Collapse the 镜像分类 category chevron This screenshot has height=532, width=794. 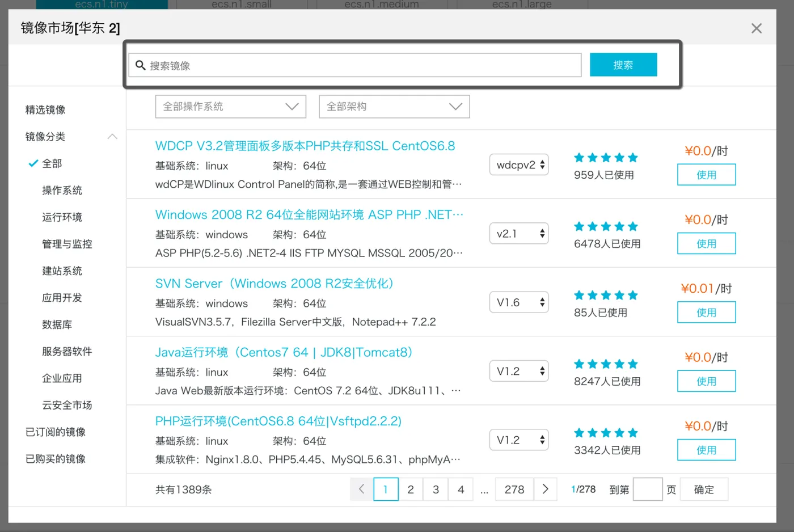(x=112, y=137)
